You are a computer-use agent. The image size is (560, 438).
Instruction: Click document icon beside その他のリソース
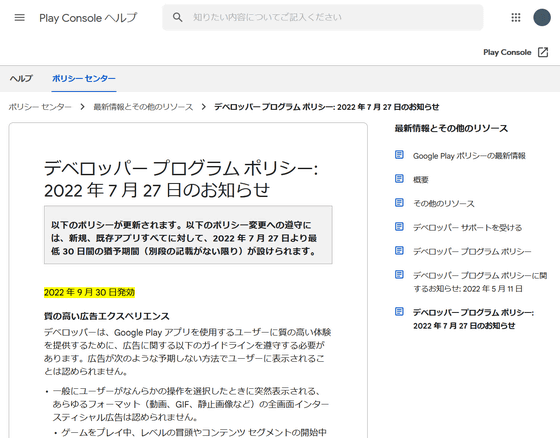[399, 203]
